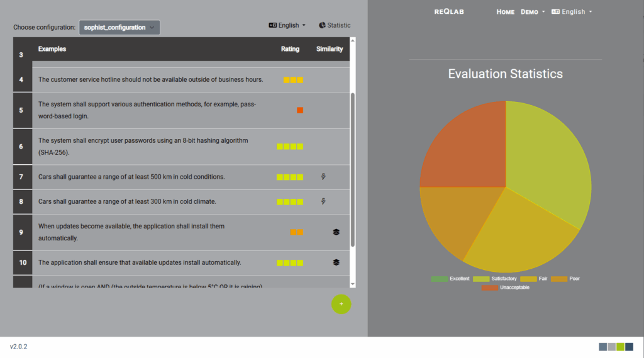Expand the Demo menu
This screenshot has width=644, height=358.
[533, 12]
